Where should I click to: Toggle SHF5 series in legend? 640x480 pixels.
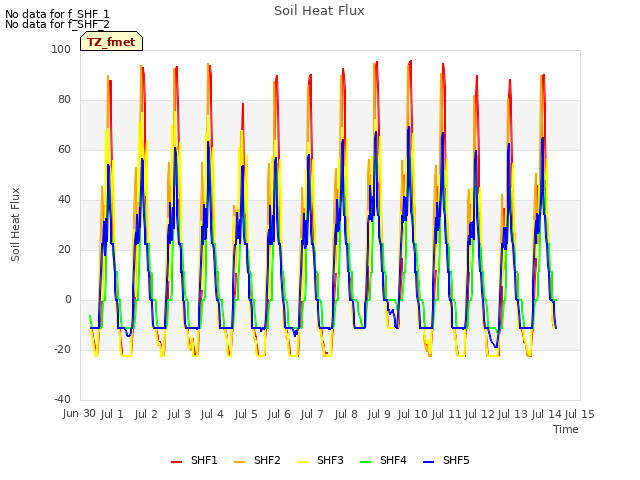447,460
